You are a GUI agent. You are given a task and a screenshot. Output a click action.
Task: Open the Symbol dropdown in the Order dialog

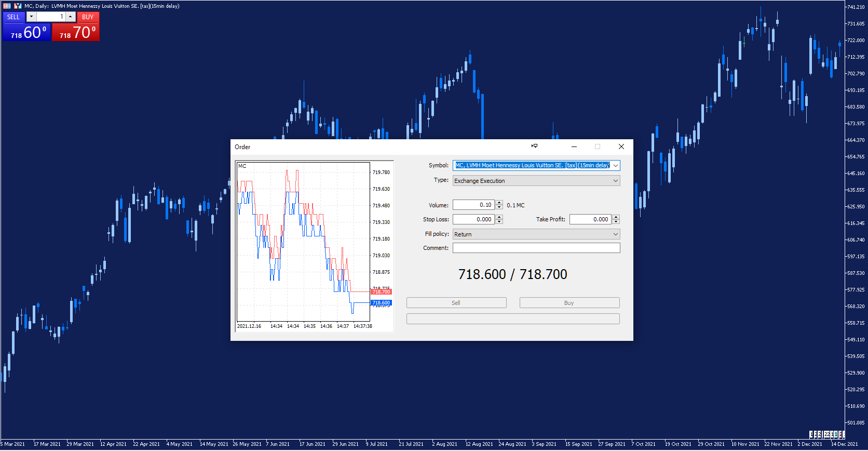(616, 165)
